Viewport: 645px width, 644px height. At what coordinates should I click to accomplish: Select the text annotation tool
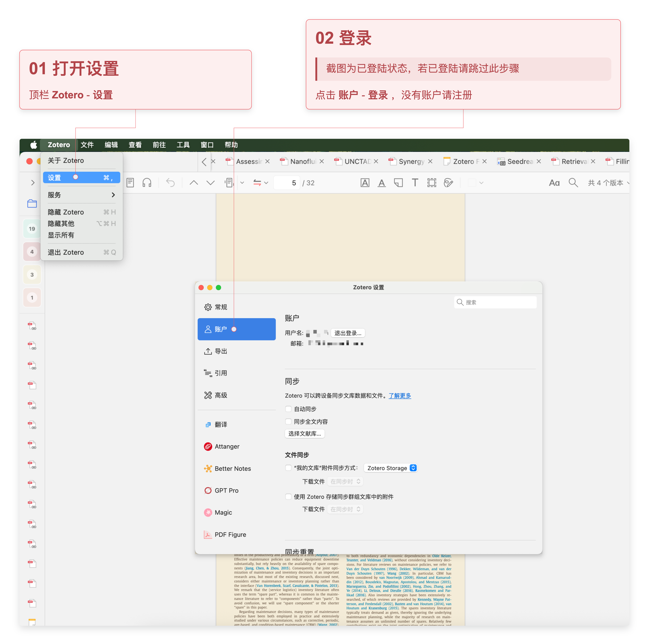(415, 183)
